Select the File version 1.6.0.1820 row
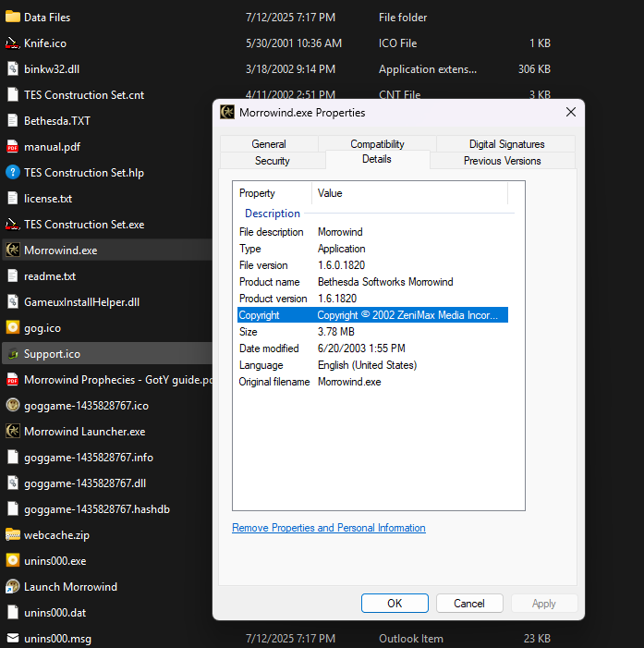644x648 pixels. coord(372,265)
